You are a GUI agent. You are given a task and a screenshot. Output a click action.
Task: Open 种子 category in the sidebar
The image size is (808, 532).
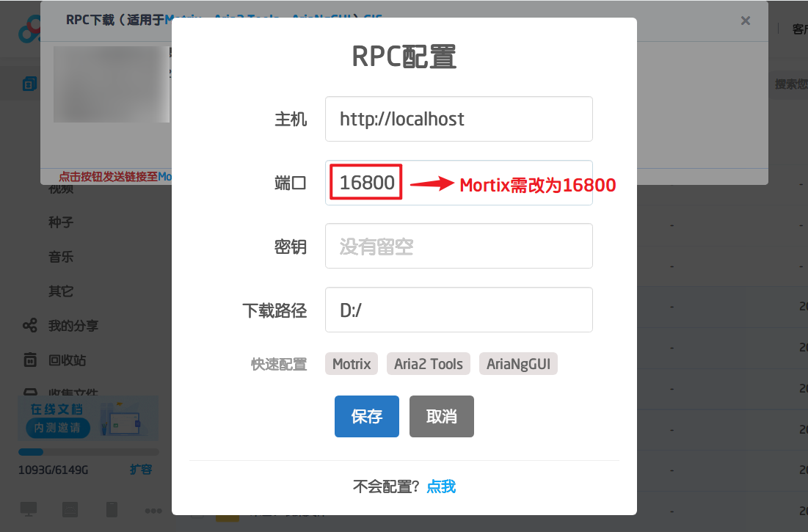61,222
